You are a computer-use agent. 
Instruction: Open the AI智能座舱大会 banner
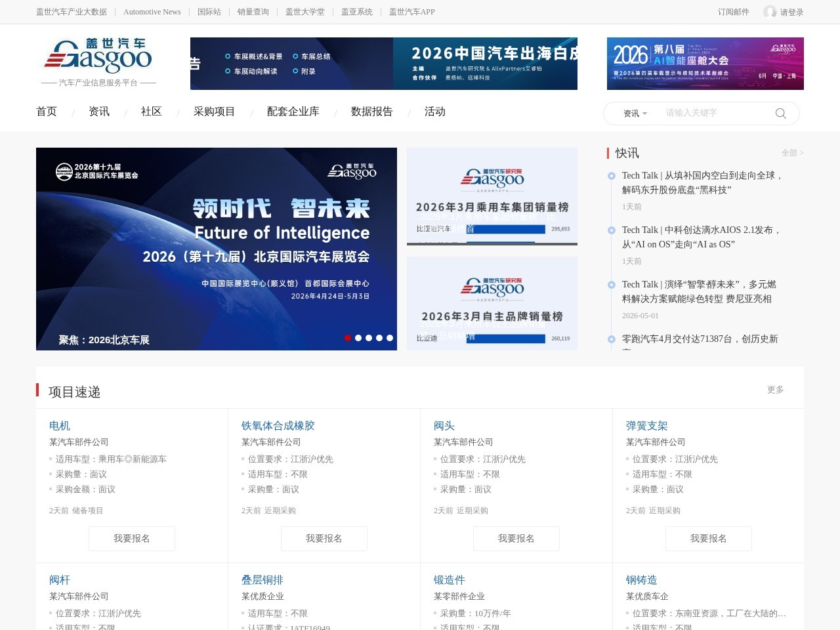[x=705, y=64]
